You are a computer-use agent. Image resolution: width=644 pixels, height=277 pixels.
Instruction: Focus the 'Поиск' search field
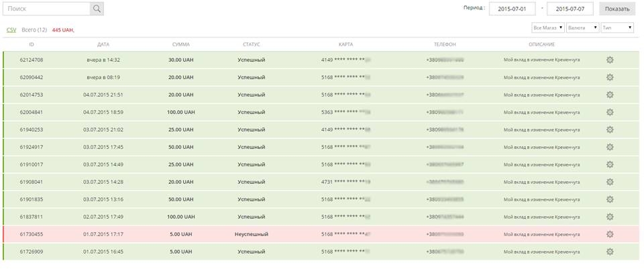(46, 9)
